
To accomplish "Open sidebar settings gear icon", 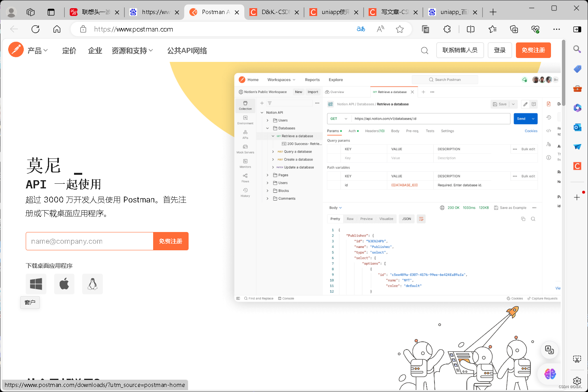I will coord(577,381).
